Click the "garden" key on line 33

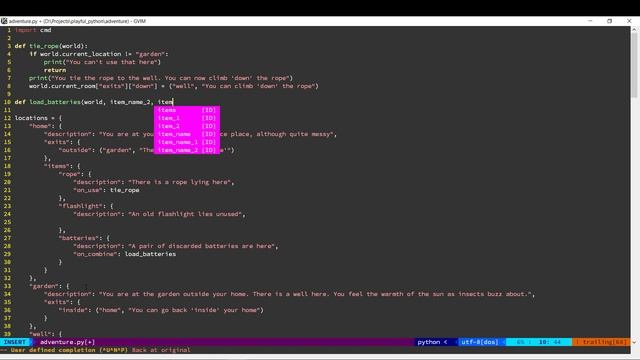[x=44, y=286]
